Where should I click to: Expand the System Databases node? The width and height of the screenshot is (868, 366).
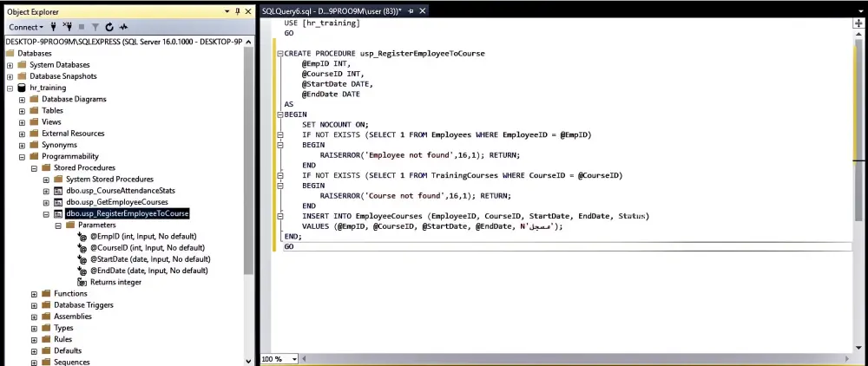click(x=10, y=65)
